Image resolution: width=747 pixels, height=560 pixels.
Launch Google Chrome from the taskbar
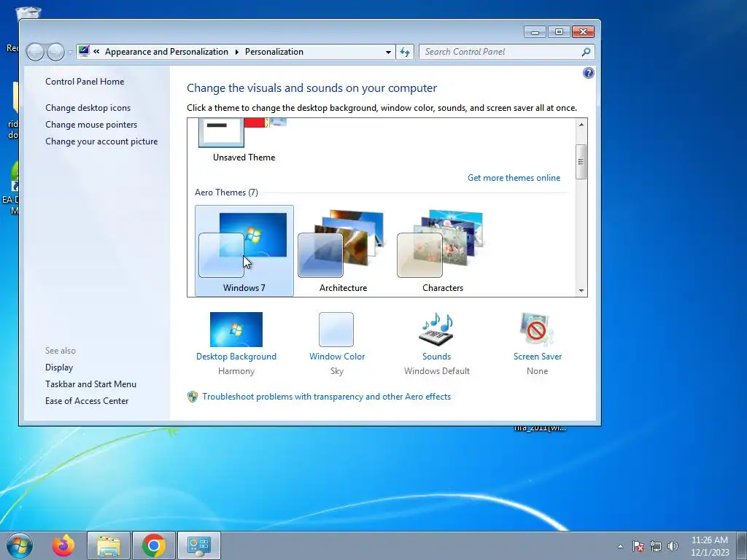click(153, 545)
